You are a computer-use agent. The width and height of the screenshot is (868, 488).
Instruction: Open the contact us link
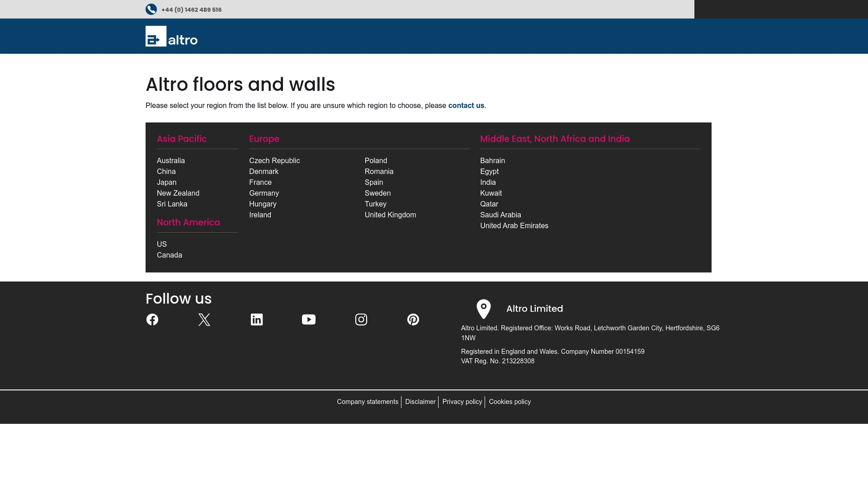tap(466, 105)
